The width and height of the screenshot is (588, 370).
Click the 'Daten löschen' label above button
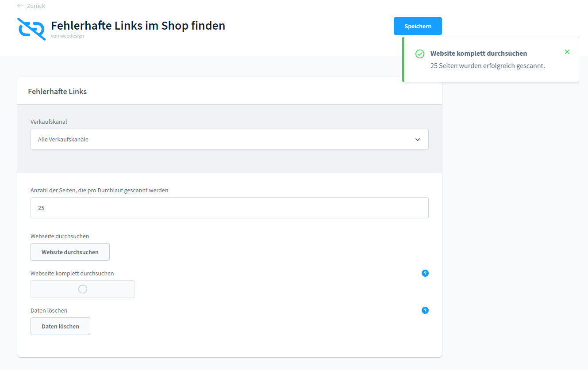pos(49,311)
